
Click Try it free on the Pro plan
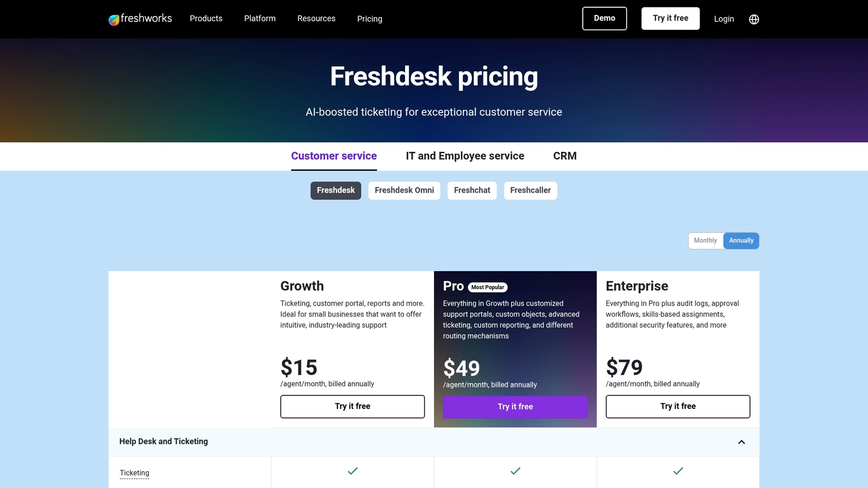pos(515,406)
